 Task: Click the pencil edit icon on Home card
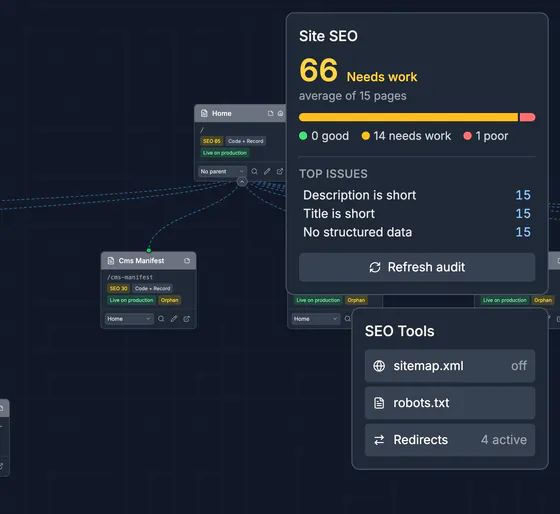click(x=267, y=171)
